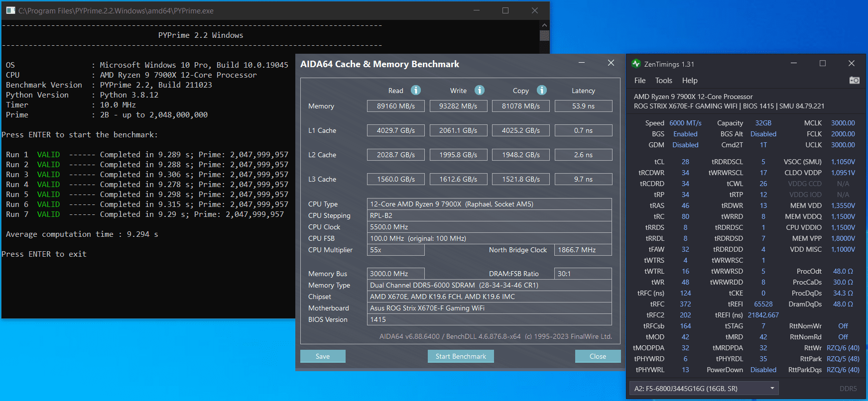Click the PYPrime console window icon
This screenshot has height=401, width=868.
pos(10,10)
